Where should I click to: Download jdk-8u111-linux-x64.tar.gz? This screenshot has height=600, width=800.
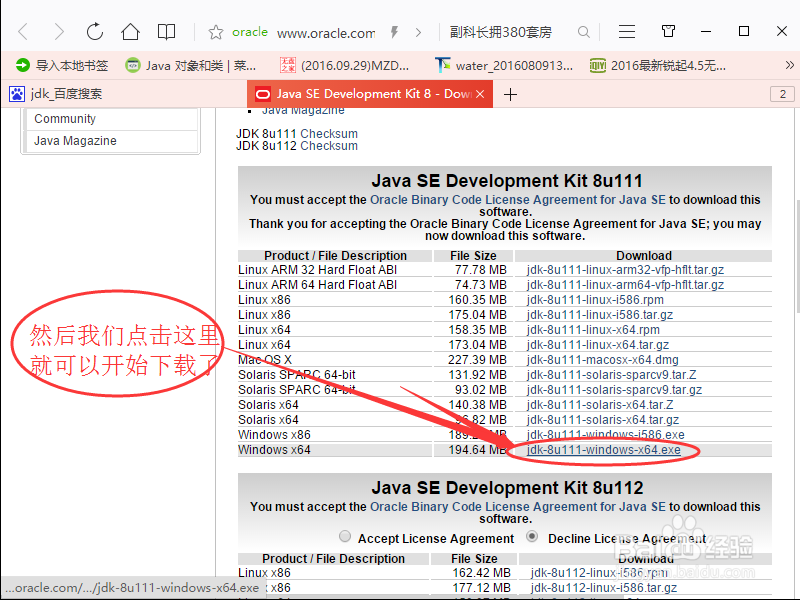tap(598, 345)
